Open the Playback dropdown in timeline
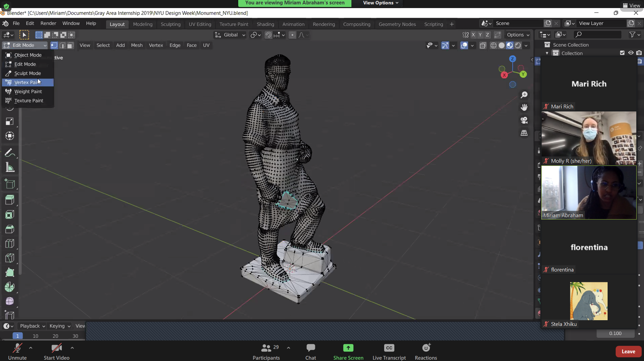This screenshot has width=644, height=361. coord(32,326)
